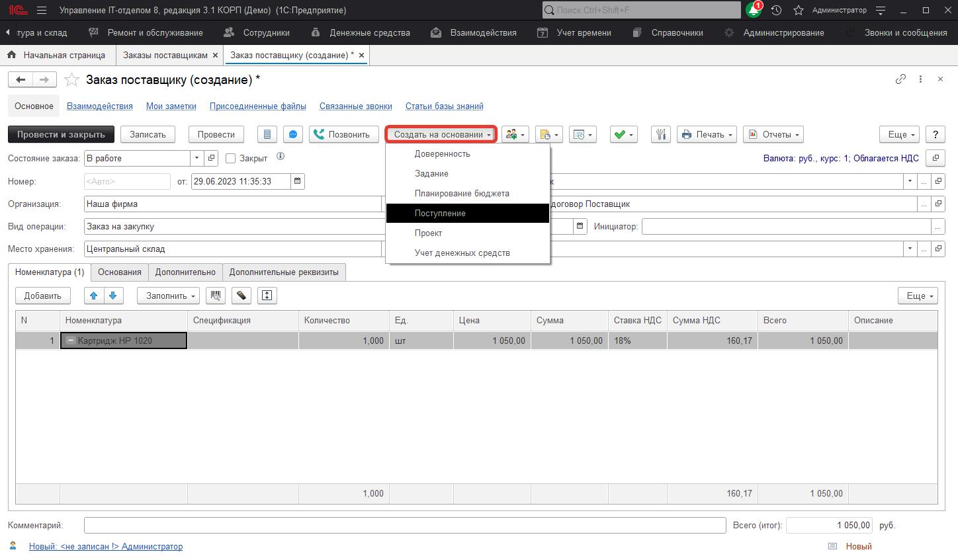Click the barcode scanner terminal icon
This screenshot has width=958, height=560.
[241, 296]
